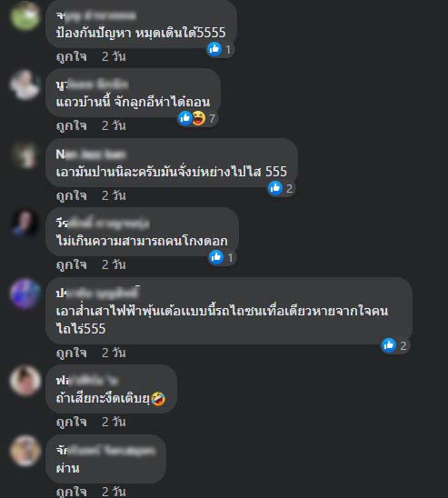Click ถูกใจ under ไม่เกินความสามารถ comment
The height and width of the screenshot is (498, 448).
72,264
